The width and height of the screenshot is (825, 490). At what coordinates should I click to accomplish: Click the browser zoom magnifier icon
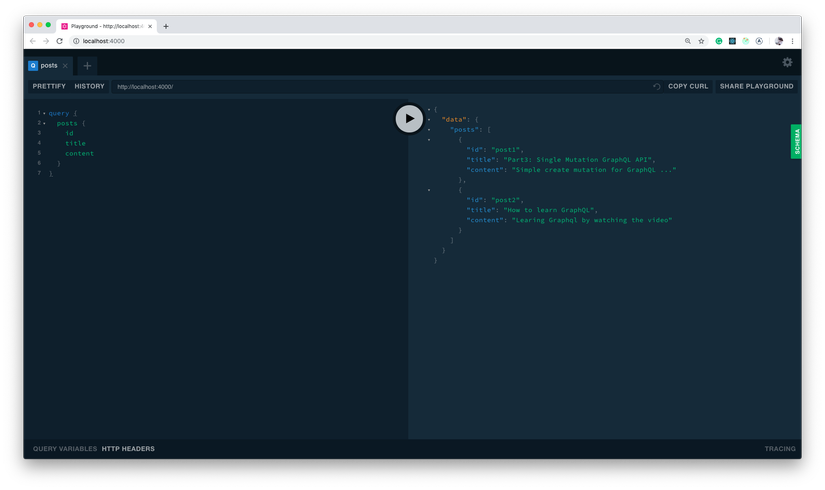coord(688,41)
